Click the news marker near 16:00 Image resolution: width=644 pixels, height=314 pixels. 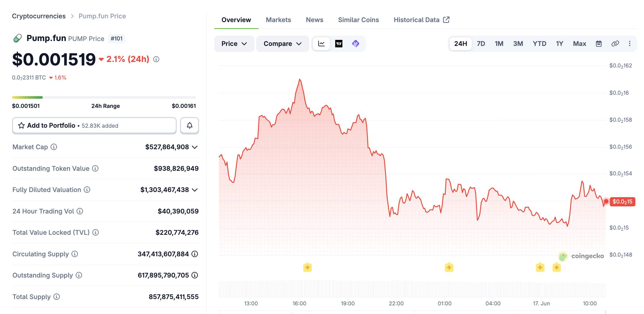click(307, 268)
